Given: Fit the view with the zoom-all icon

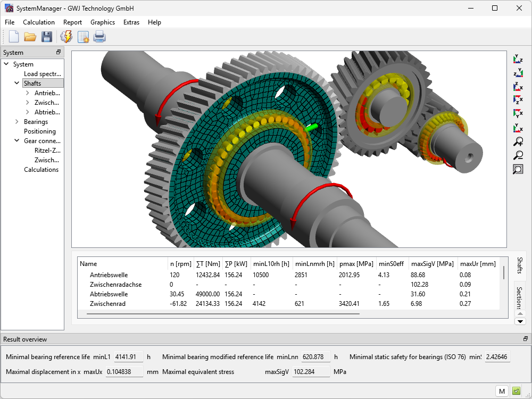Looking at the screenshot, I should tap(518, 169).
